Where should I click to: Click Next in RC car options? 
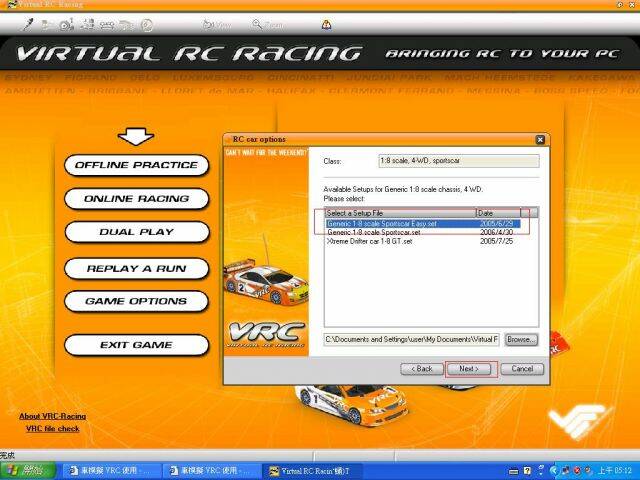pos(469,369)
